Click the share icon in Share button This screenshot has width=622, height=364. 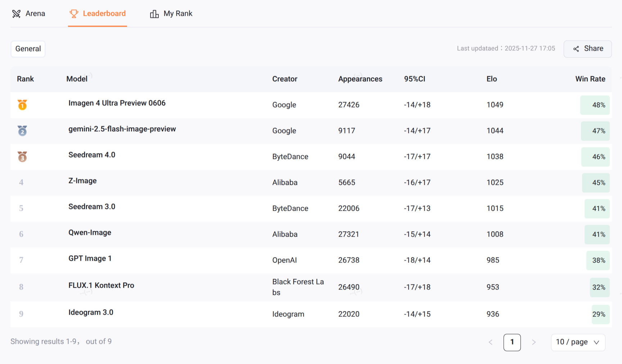(576, 49)
